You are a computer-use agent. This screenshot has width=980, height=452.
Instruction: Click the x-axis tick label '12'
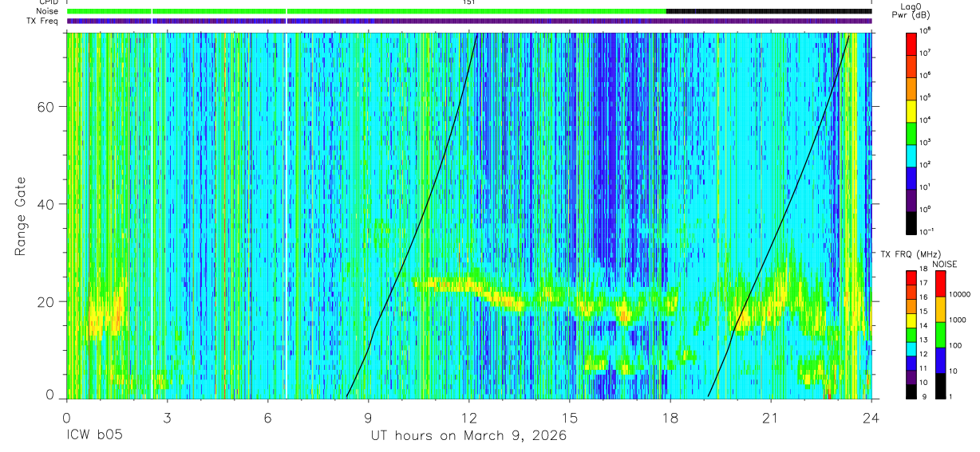pos(468,417)
